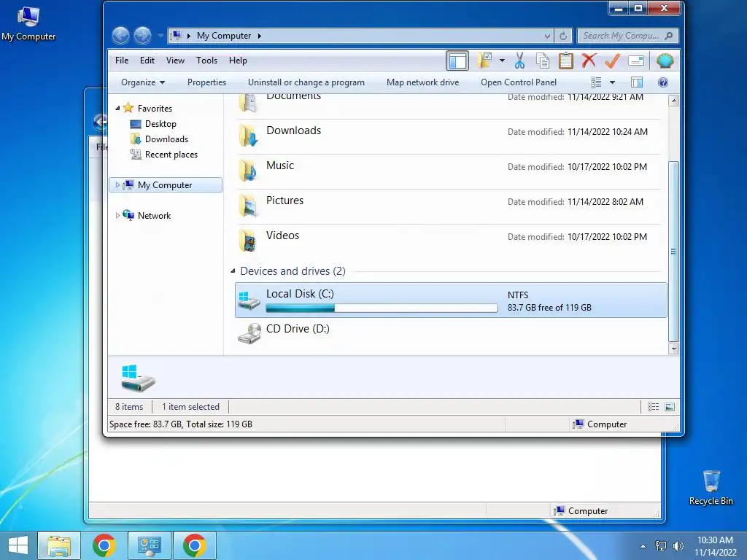Click the Local Disk (C:) usage bar
747x560 pixels.
pos(382,308)
